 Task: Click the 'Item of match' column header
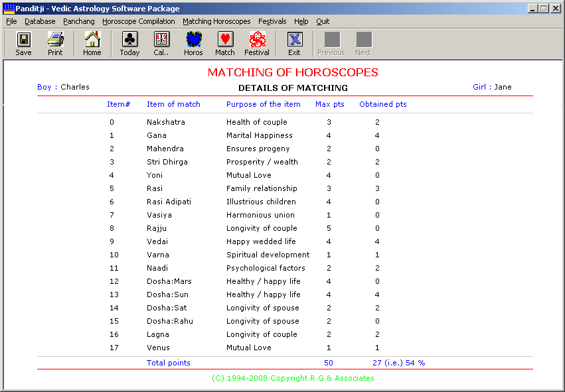[x=173, y=104]
